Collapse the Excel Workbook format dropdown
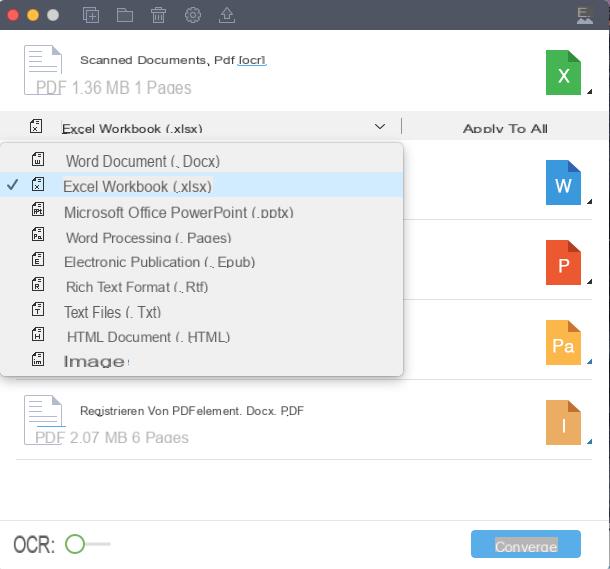610x569 pixels. pyautogui.click(x=380, y=127)
